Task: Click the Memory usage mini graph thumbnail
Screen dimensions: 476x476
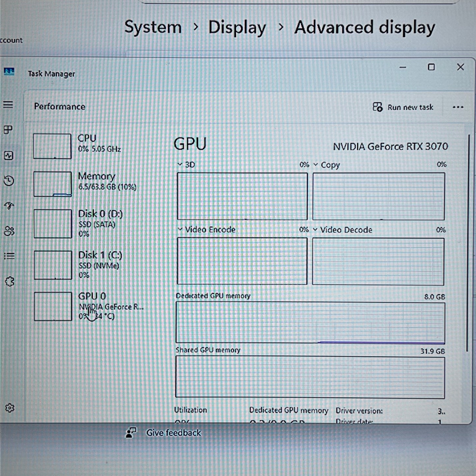Action: coord(52,184)
